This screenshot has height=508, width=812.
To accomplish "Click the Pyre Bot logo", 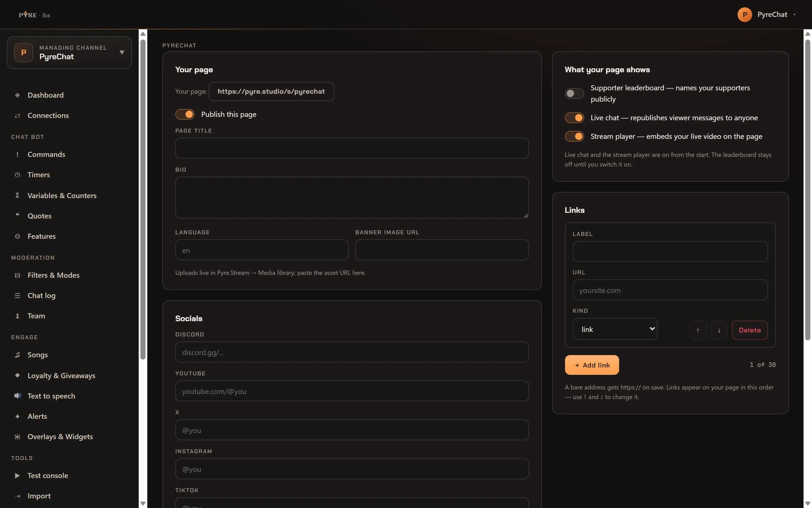I will pyautogui.click(x=35, y=15).
